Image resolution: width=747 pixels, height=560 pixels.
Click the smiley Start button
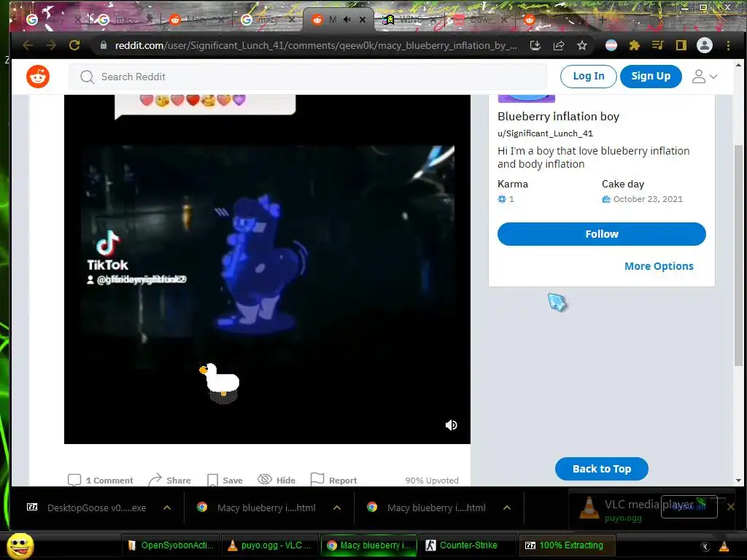point(20,545)
